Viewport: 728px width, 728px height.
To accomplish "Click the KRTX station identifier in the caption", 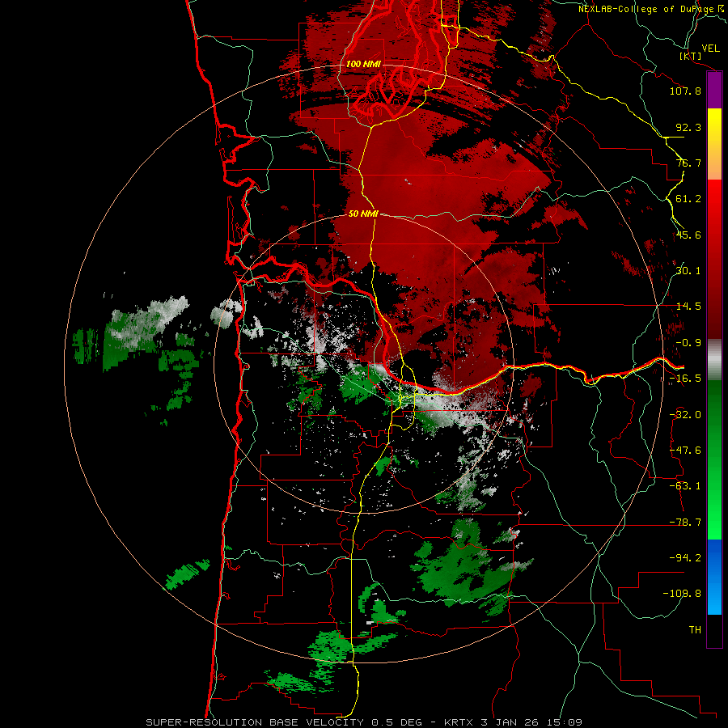I will tap(459, 722).
